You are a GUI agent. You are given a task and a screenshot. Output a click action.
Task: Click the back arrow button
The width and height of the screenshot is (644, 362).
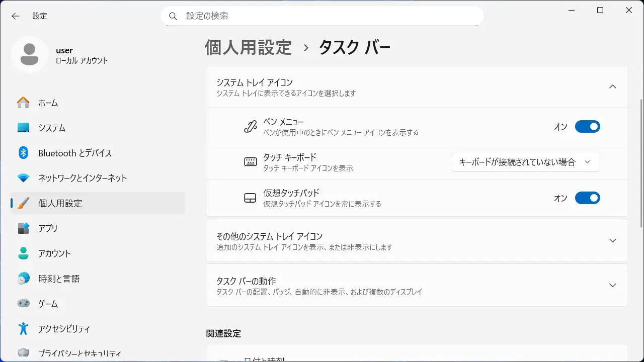(x=16, y=16)
